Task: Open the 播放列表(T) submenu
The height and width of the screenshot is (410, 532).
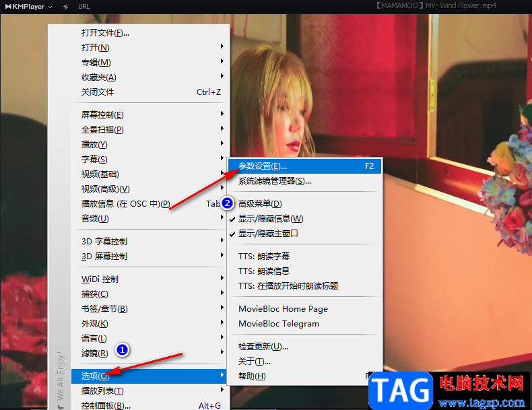Action: tap(150, 391)
